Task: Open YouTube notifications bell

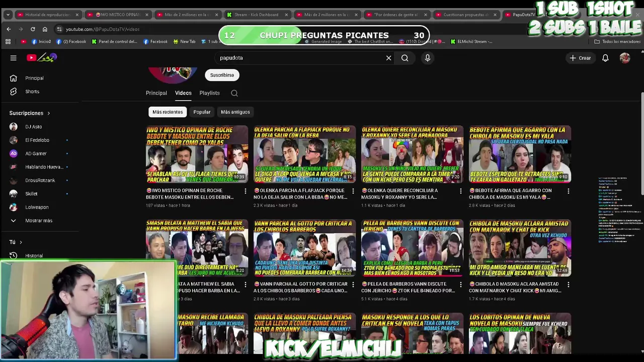Action: coord(605,58)
